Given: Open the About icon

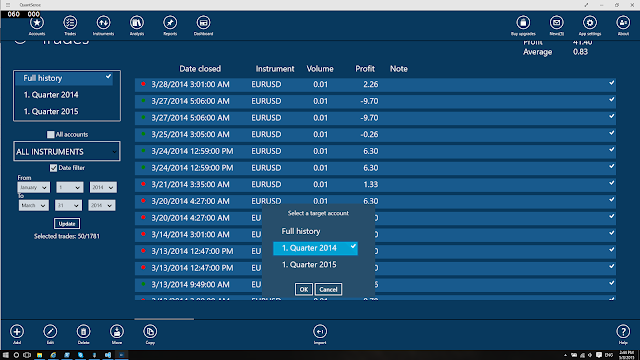Looking at the screenshot, I should tap(623, 23).
